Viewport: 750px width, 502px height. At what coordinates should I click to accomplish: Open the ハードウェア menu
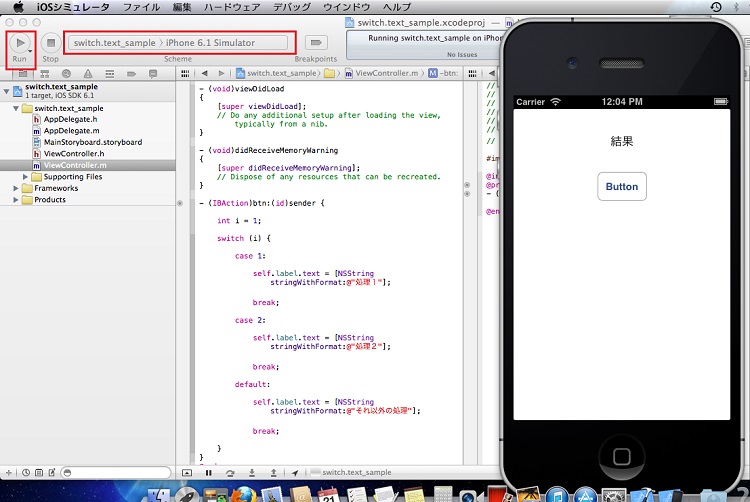click(232, 7)
